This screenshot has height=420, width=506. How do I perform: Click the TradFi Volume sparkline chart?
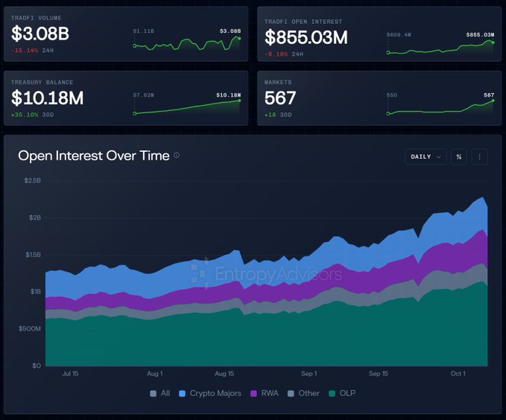pyautogui.click(x=187, y=44)
